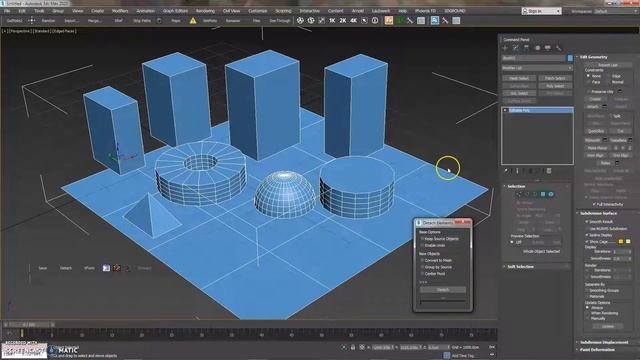Open the Display tab in Command Panel
The width and height of the screenshot is (640, 360).
548,48
